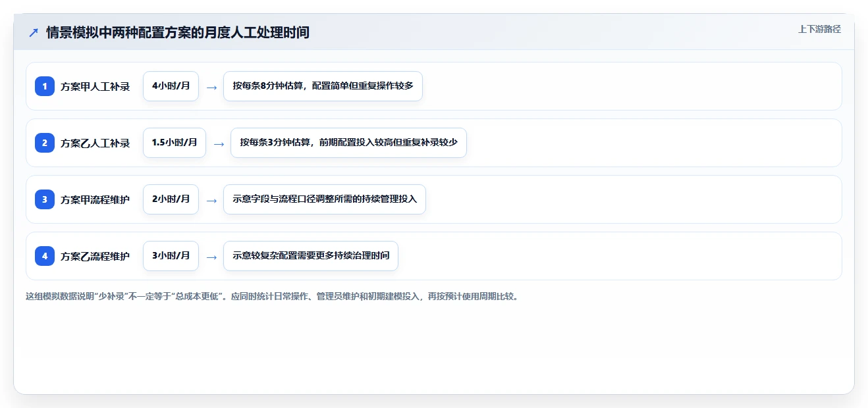This screenshot has height=408, width=868.
Task: Click the 按每条3分钟估算 description box
Action: coord(348,143)
